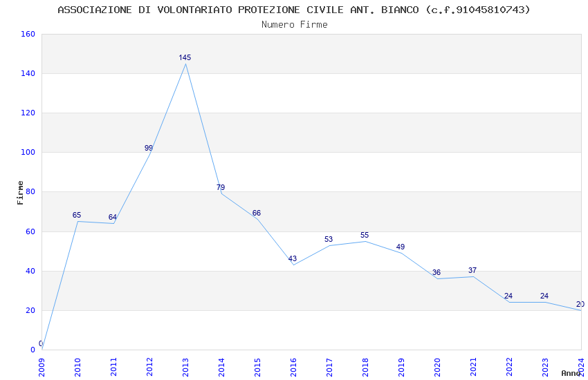The height and width of the screenshot is (380, 588).
Task: Select the data label 66 for 2015
Action: tap(257, 213)
